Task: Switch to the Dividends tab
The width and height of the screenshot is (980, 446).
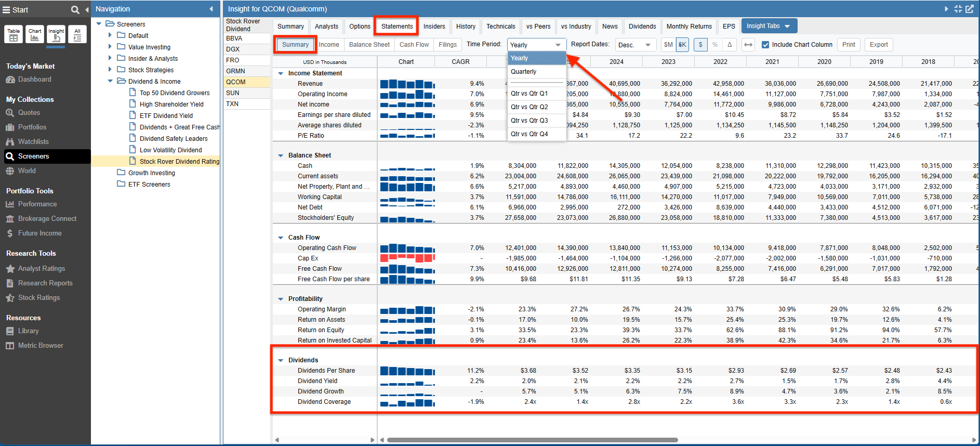Action: pyautogui.click(x=642, y=27)
